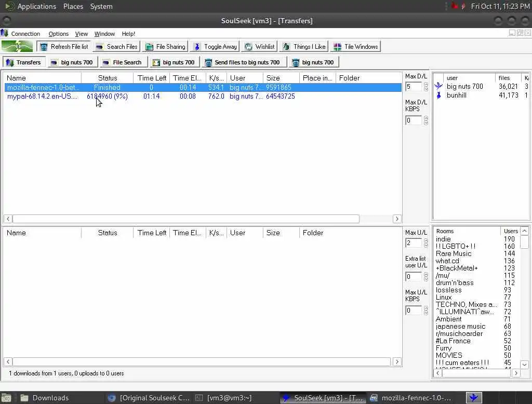Click the Max D/L KBPS stepper arrows
This screenshot has height=404, width=532.
click(x=426, y=120)
